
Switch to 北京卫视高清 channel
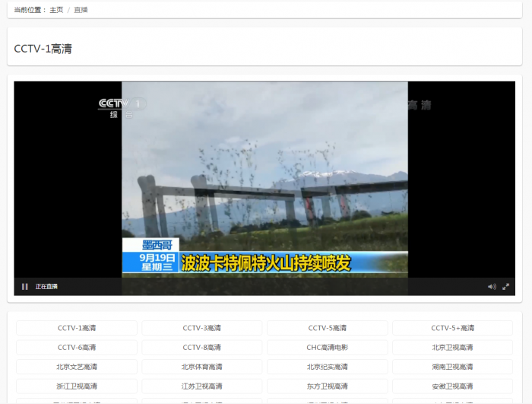(x=452, y=348)
